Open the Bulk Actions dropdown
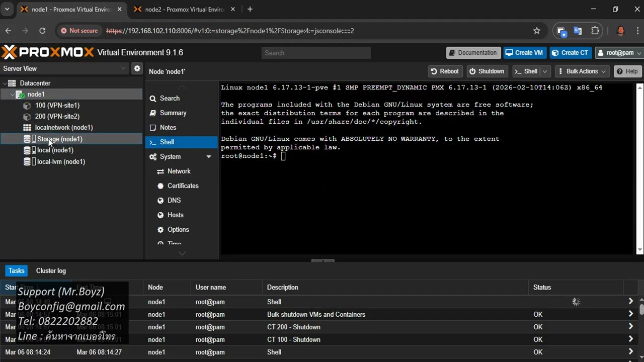 tap(582, 71)
